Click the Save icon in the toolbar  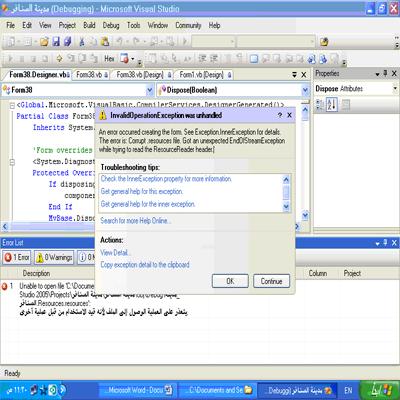56,42
